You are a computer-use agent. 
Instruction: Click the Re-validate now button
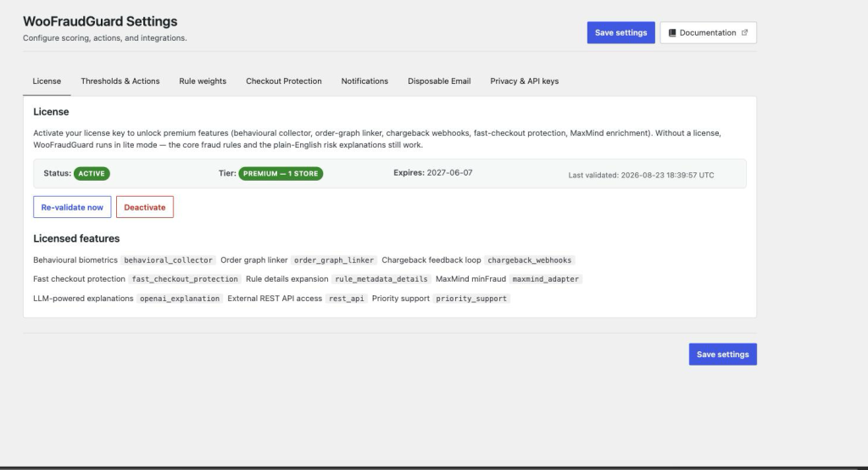[x=72, y=207]
